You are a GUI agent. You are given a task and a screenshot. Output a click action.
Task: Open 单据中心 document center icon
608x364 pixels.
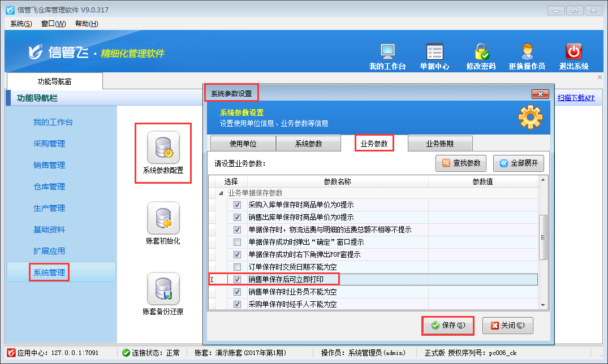tap(434, 52)
